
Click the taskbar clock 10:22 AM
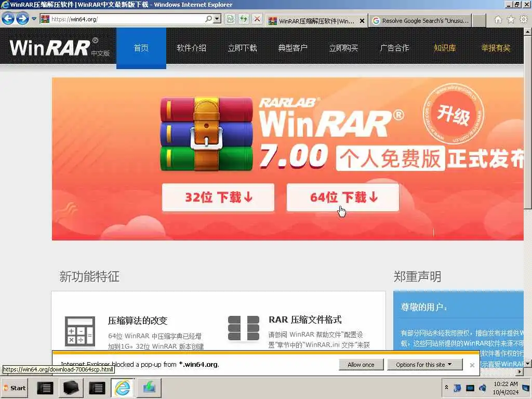(x=506, y=384)
